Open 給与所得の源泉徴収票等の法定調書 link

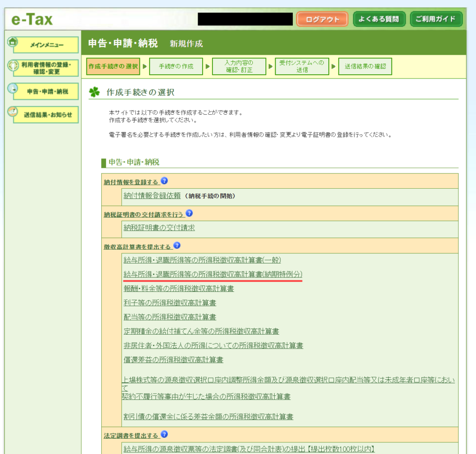click(x=249, y=449)
